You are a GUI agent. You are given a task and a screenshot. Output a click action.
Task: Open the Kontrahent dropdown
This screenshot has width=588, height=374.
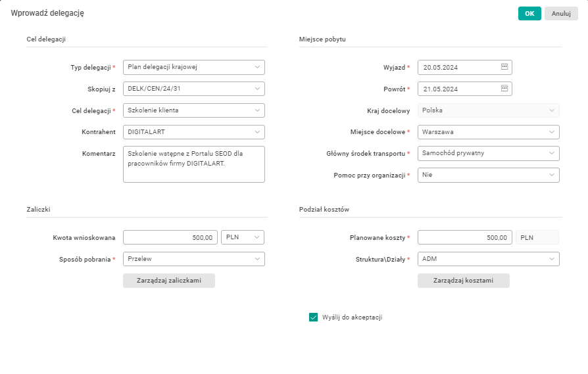coord(257,131)
